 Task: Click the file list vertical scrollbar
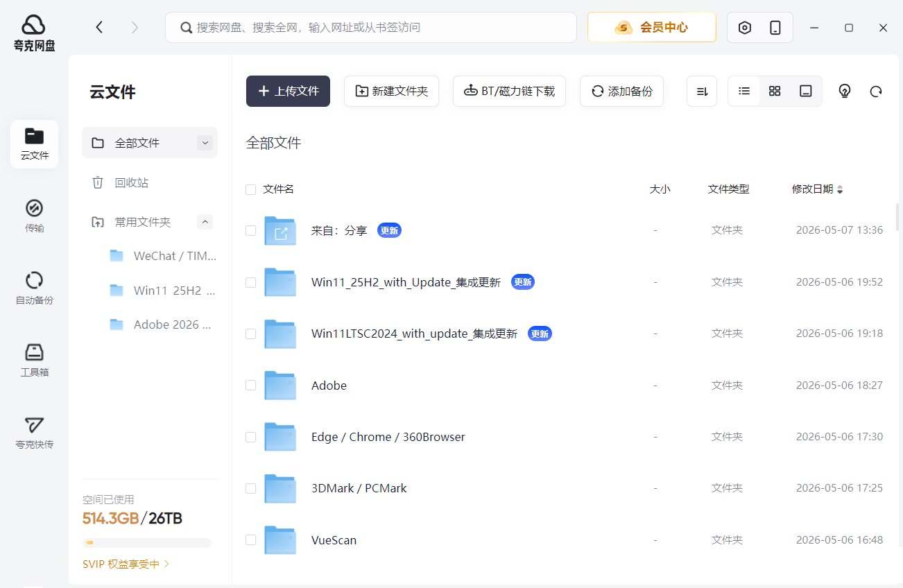(897, 216)
